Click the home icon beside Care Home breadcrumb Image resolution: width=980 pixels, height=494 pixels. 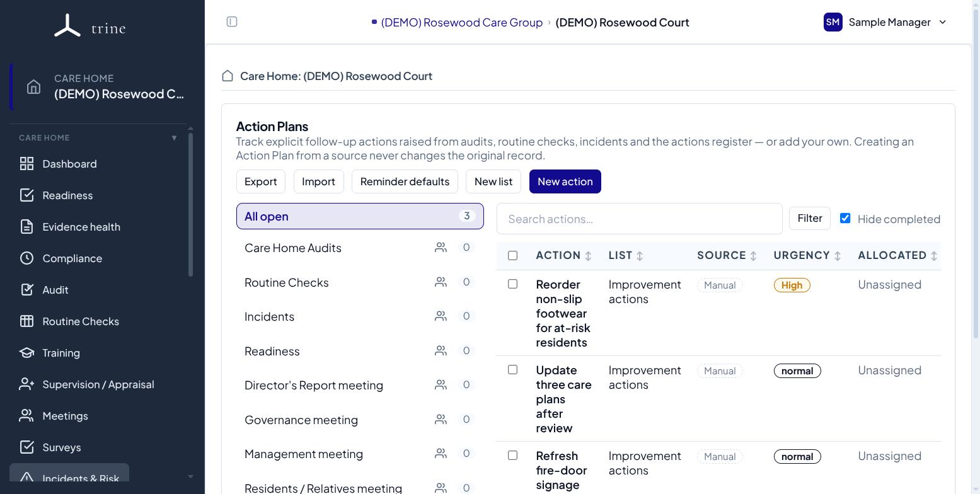(x=228, y=76)
